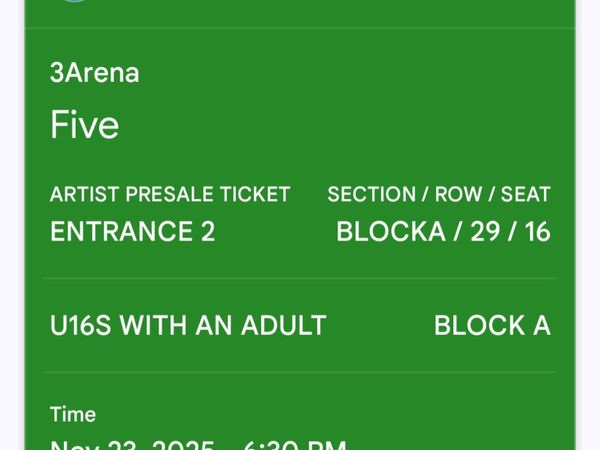
Task: Click the divider below the ENTRANCE 2 row
Action: pos(300,278)
